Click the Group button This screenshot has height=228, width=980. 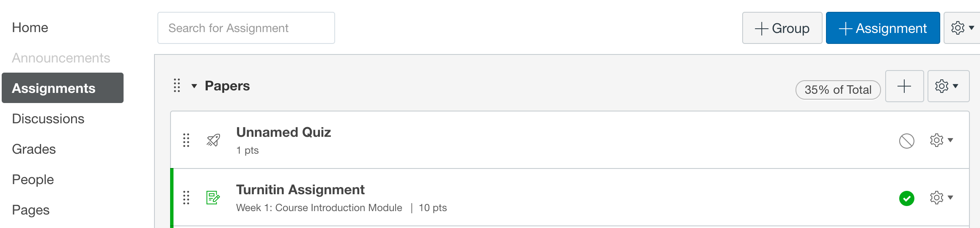[x=782, y=28]
